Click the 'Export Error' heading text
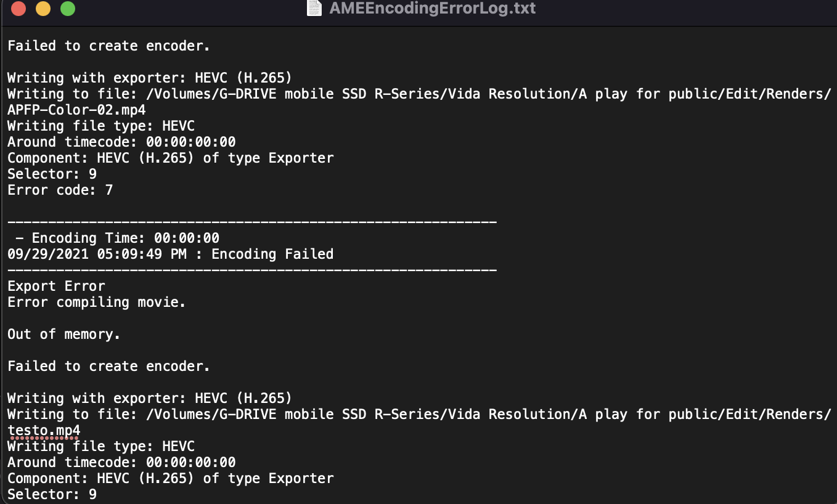Image resolution: width=837 pixels, height=504 pixels. (56, 286)
